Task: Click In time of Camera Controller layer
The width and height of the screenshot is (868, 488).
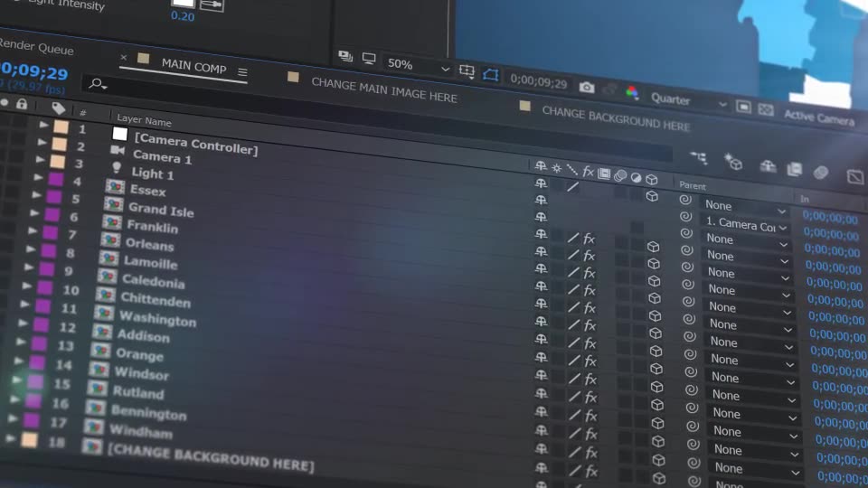Action: click(x=830, y=218)
